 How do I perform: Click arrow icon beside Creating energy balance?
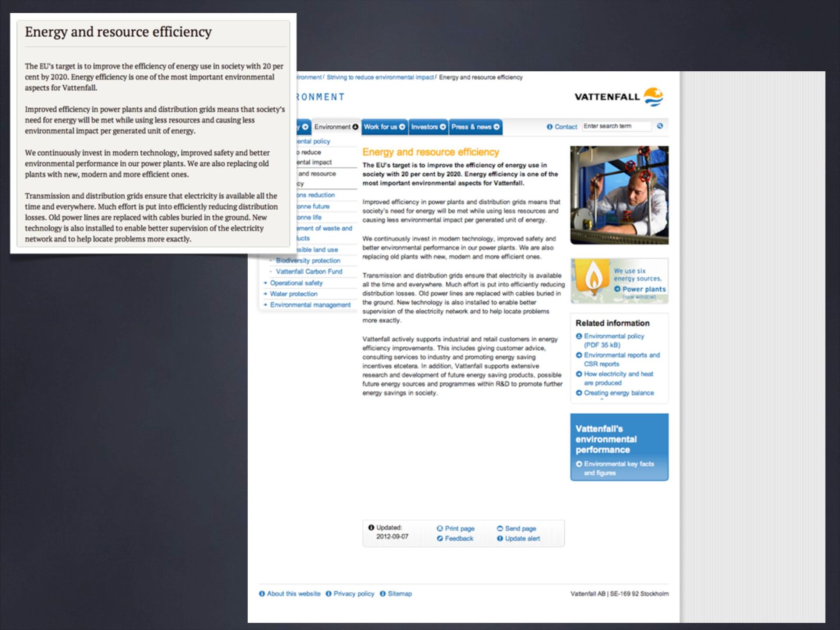point(579,393)
